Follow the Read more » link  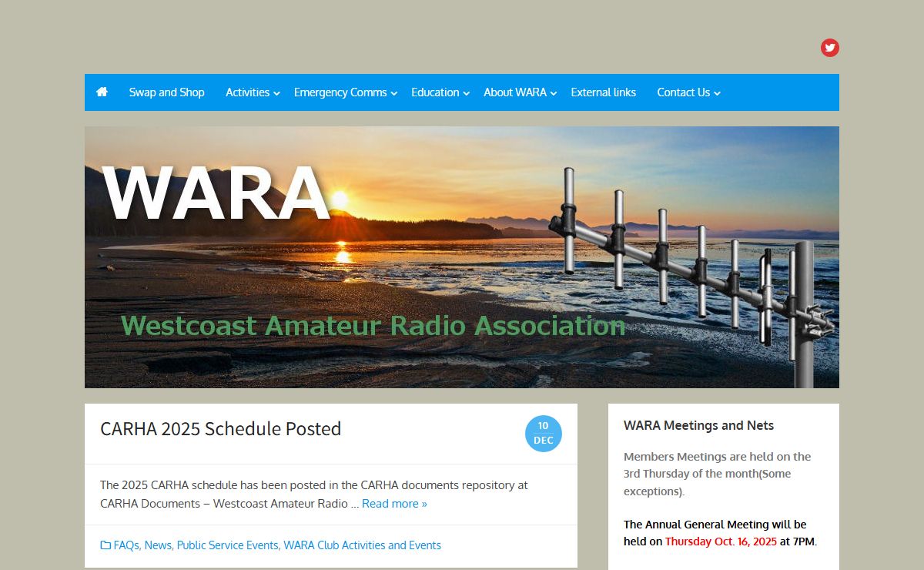[394, 504]
